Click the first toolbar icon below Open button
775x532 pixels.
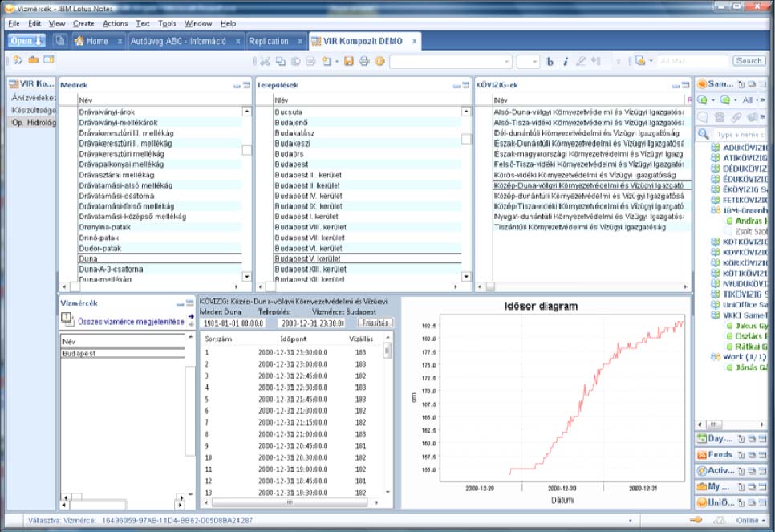(18, 60)
